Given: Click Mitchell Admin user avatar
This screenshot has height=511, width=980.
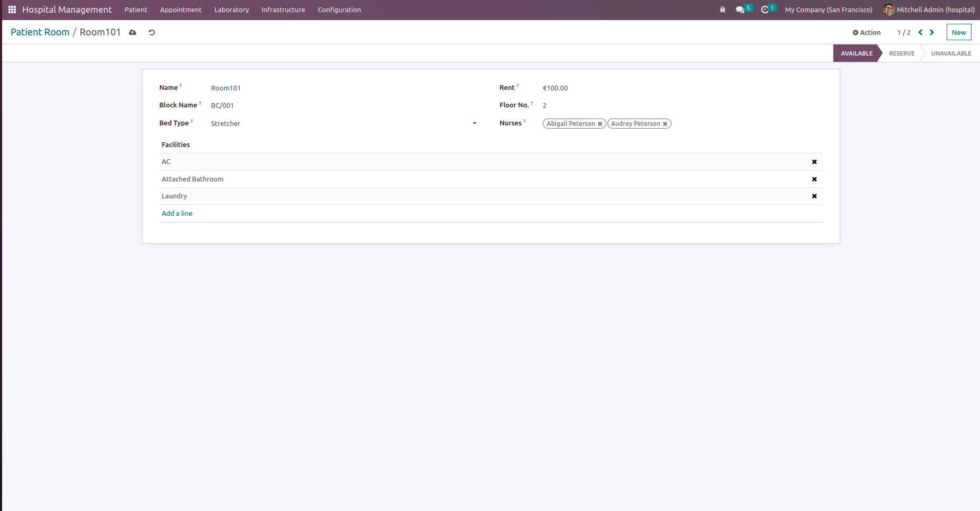Looking at the screenshot, I should pyautogui.click(x=888, y=10).
